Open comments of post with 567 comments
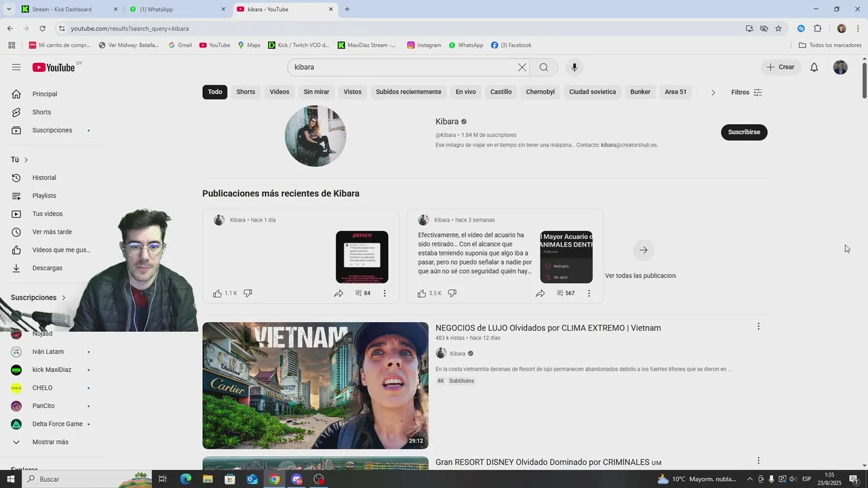Image resolution: width=868 pixels, height=488 pixels. tap(566, 293)
